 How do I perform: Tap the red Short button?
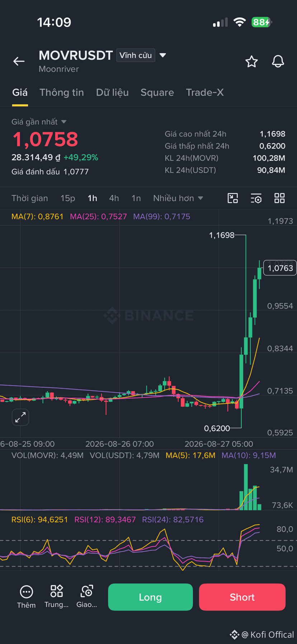tap(242, 597)
